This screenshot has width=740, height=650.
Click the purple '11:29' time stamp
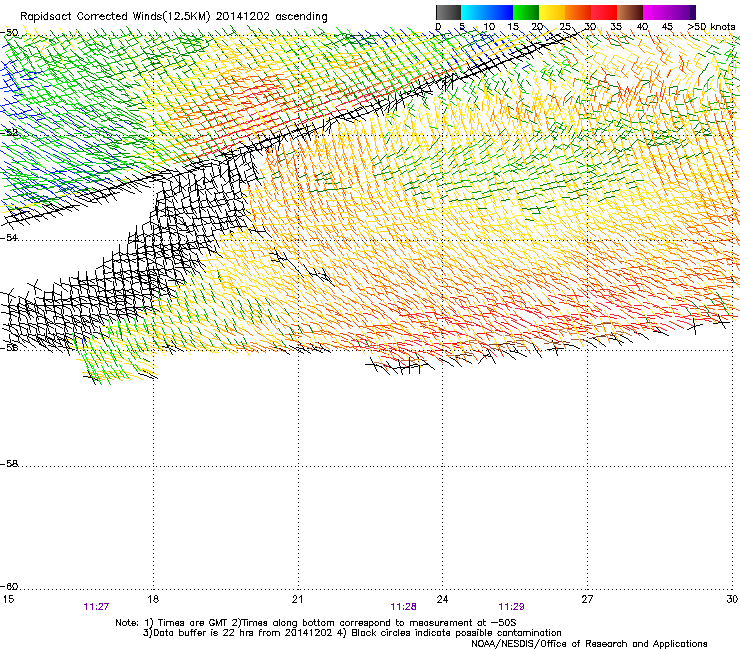[x=512, y=607]
